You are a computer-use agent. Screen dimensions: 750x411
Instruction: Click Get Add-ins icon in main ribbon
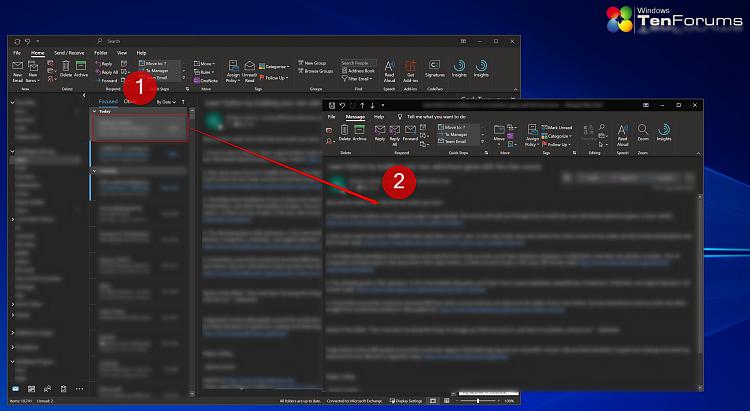tap(410, 71)
